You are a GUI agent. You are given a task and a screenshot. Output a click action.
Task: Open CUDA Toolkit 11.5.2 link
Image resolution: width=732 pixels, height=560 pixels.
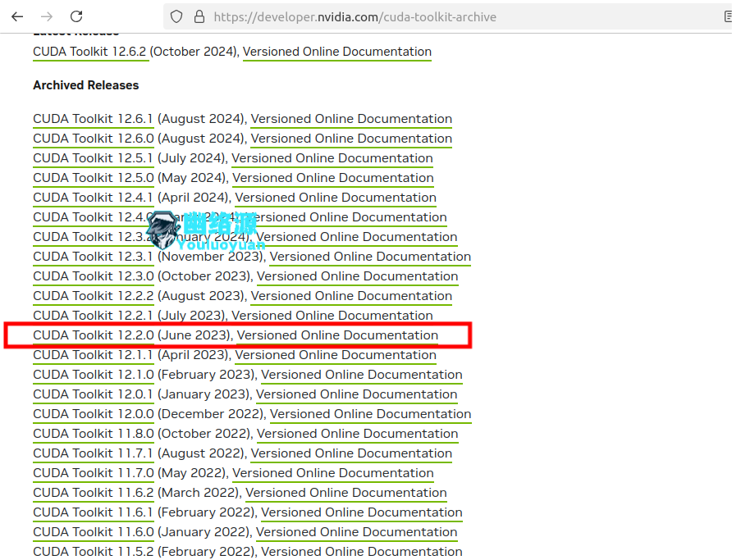(94, 552)
